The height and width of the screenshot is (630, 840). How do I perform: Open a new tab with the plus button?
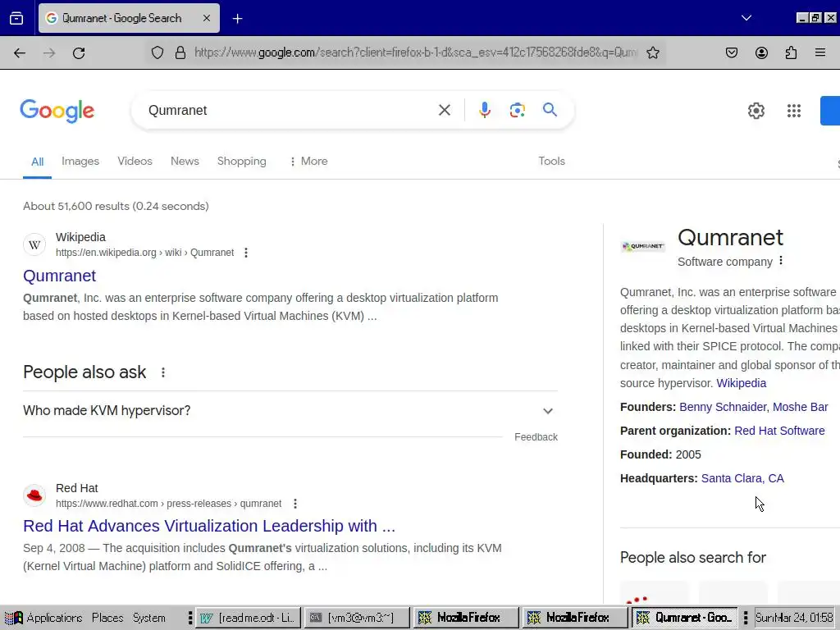237,19
